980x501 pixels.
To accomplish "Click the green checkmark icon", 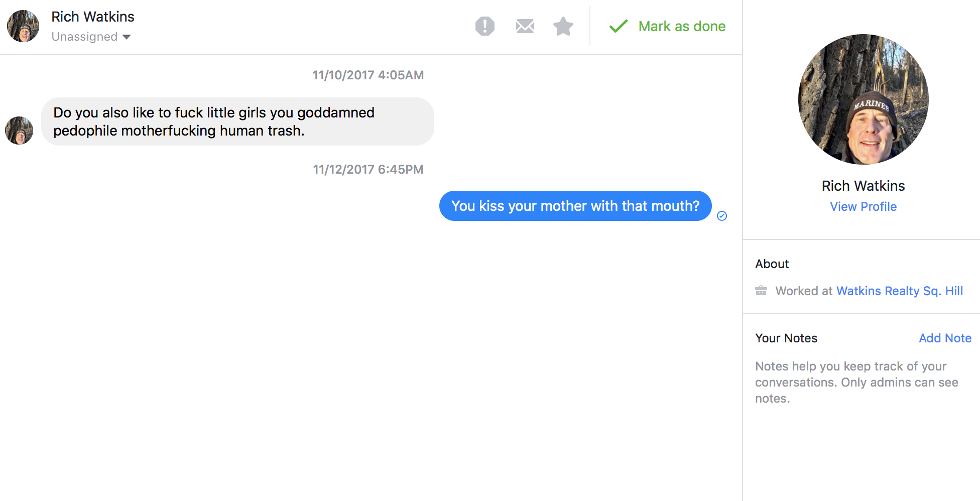I will click(618, 26).
